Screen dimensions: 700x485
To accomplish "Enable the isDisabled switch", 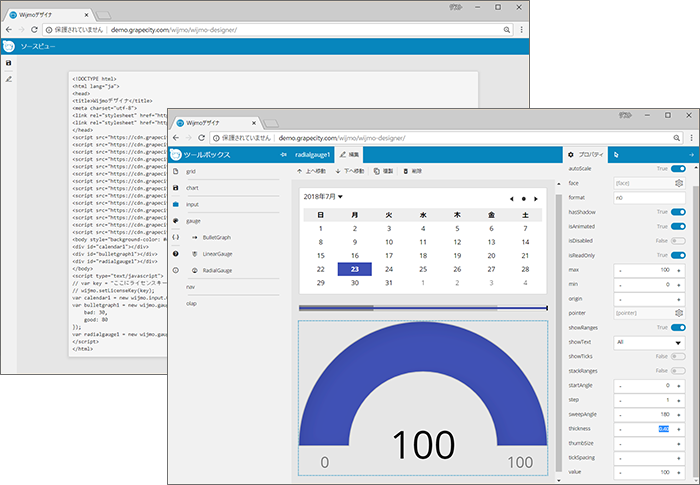I will pos(679,241).
